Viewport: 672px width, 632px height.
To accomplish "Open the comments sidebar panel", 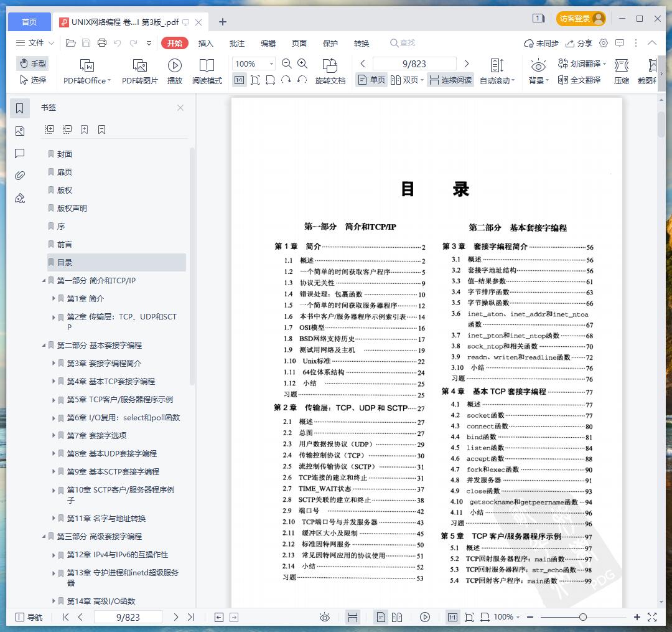I will click(x=20, y=154).
